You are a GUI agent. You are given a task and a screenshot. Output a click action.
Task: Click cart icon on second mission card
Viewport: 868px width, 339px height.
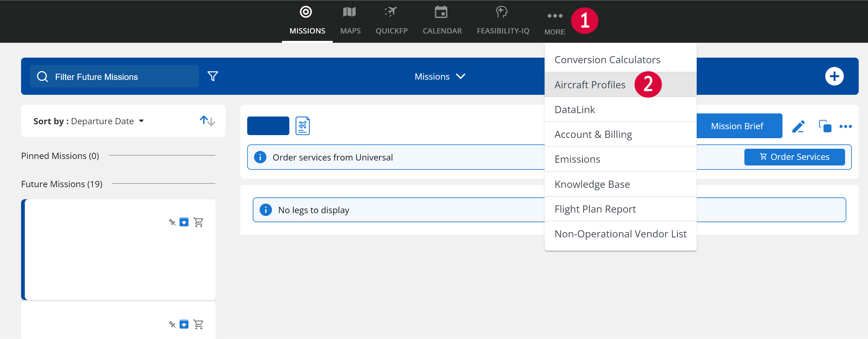[x=199, y=324]
